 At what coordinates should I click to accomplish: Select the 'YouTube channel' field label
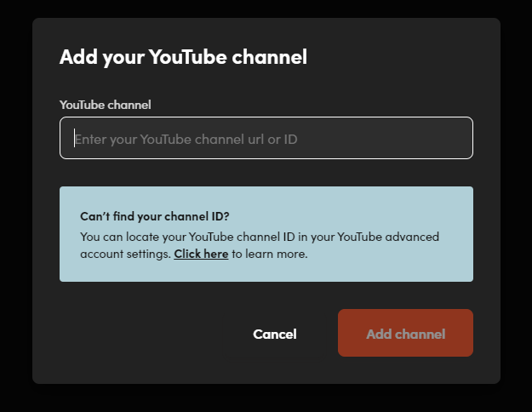106,105
